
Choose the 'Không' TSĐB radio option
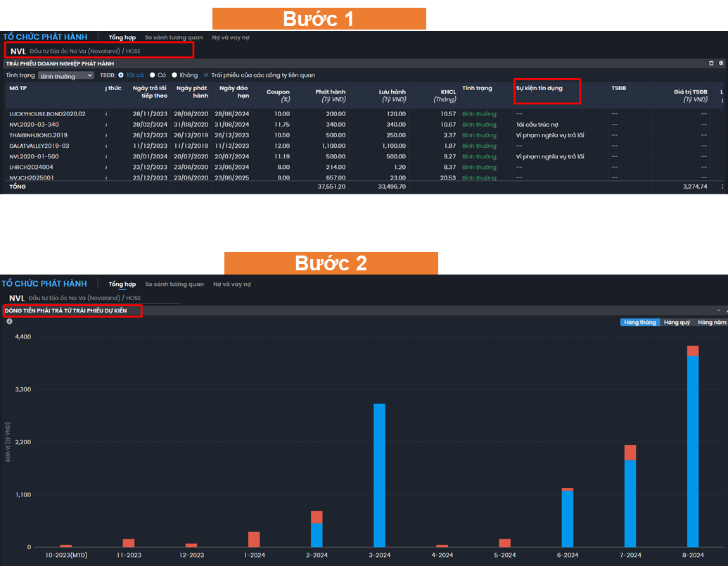[174, 75]
